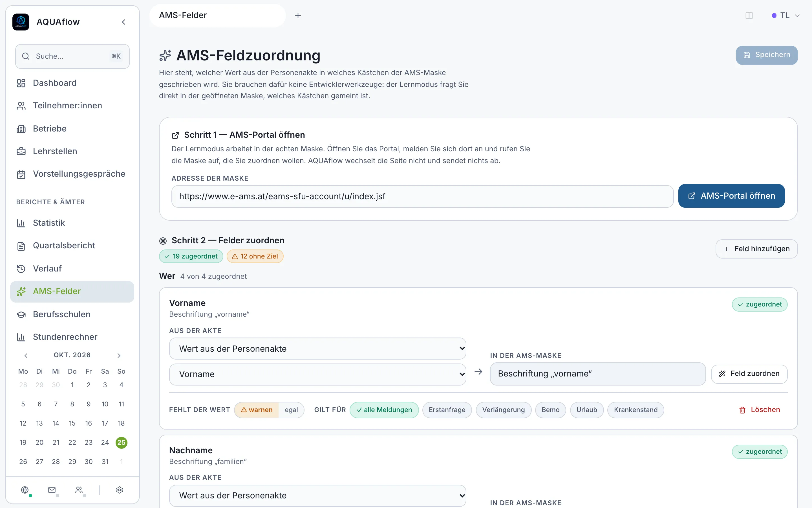The height and width of the screenshot is (508, 812).
Task: Click Feld hinzufügen button
Action: coord(757,249)
